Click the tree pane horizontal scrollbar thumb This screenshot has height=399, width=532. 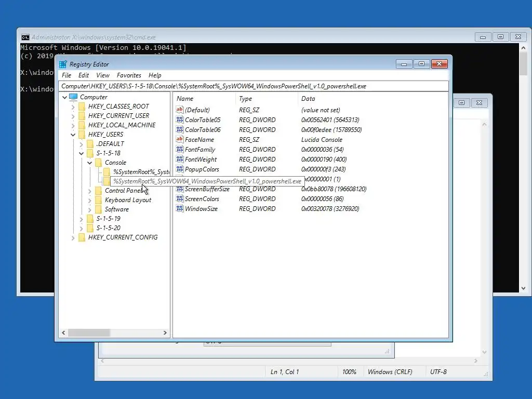click(x=89, y=333)
